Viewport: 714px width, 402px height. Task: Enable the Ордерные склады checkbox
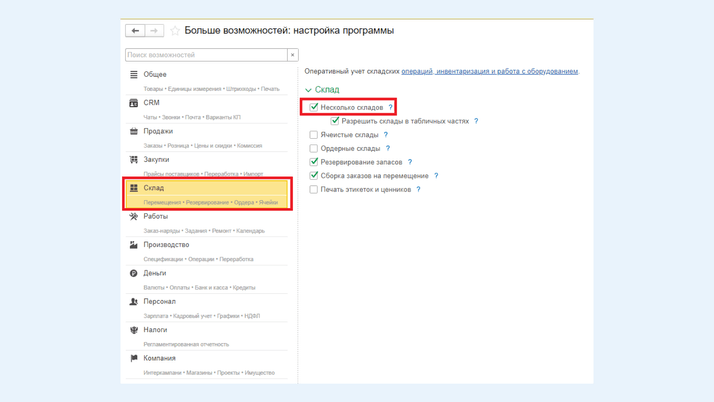point(314,148)
